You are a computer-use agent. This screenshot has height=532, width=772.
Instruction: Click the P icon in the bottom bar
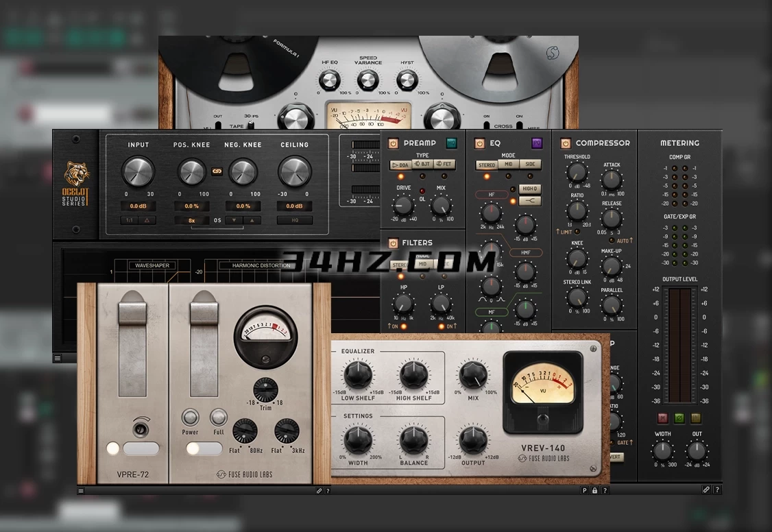coord(584,490)
